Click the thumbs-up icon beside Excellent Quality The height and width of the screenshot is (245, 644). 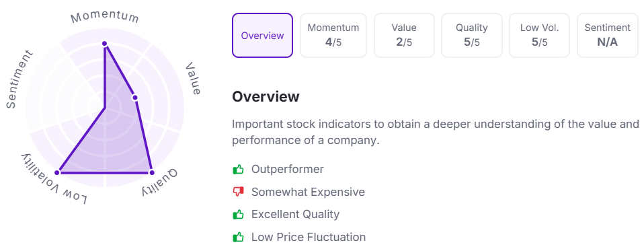[238, 214]
